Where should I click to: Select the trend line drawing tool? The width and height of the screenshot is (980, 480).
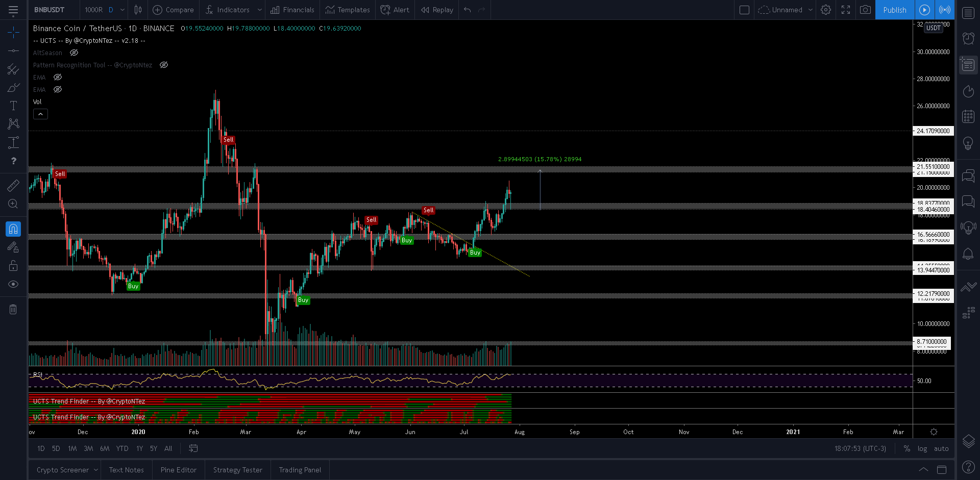point(13,50)
